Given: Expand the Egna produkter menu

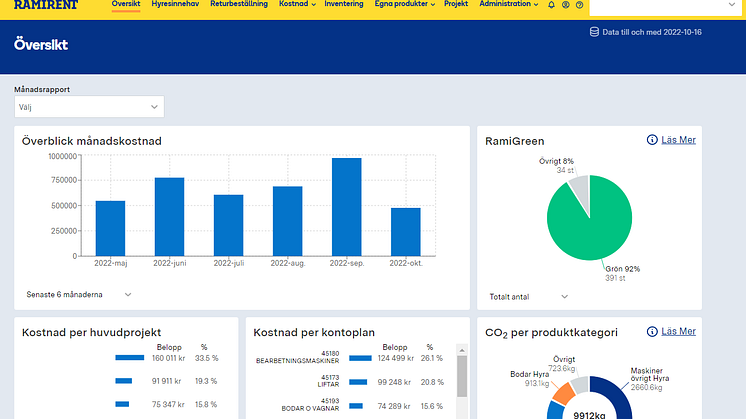Looking at the screenshot, I should coord(405,4).
